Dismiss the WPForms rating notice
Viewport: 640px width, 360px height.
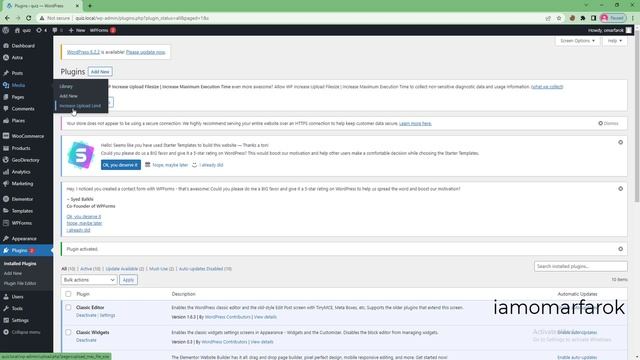coord(620,189)
